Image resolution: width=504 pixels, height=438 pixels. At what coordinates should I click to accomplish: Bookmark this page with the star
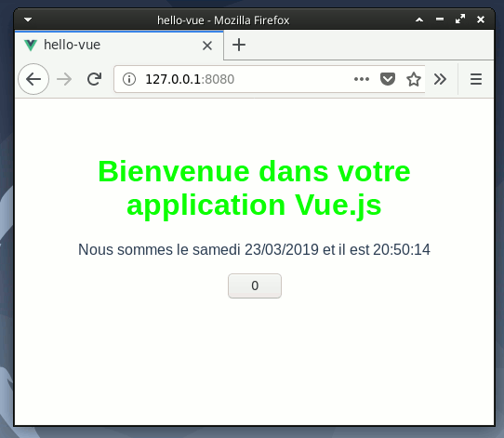(x=414, y=79)
